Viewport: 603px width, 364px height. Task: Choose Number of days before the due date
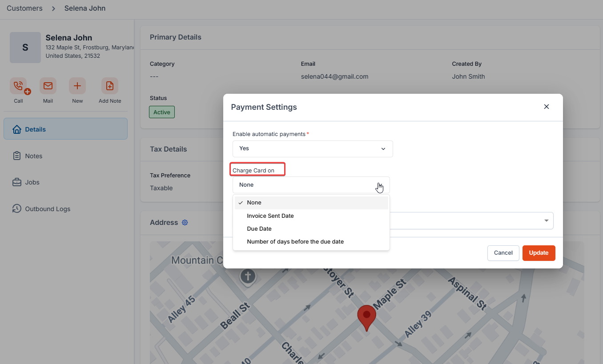(x=311, y=242)
